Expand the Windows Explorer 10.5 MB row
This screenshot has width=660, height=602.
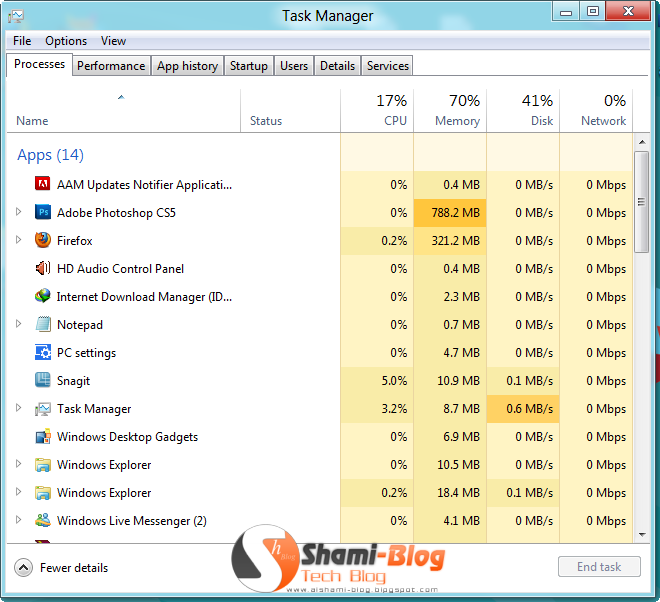(x=18, y=464)
